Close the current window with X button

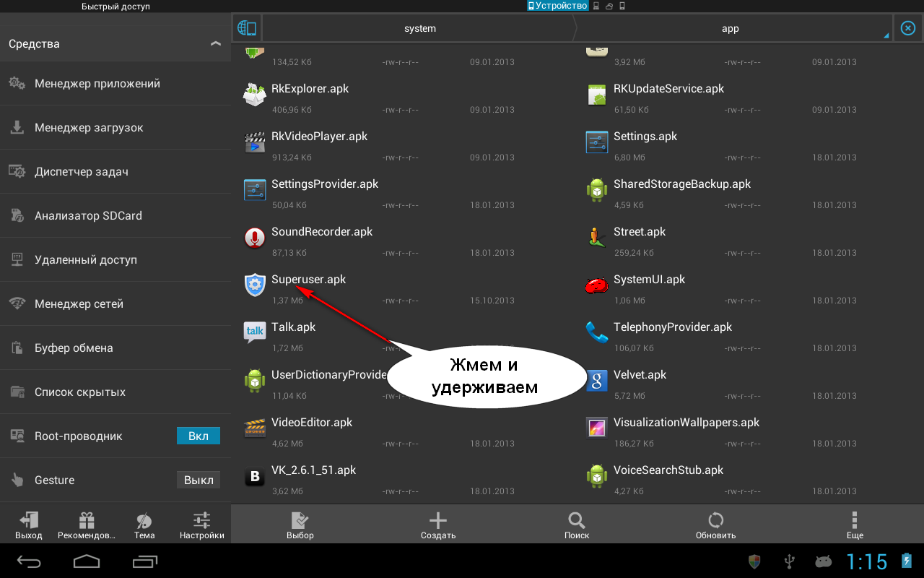[x=908, y=28]
